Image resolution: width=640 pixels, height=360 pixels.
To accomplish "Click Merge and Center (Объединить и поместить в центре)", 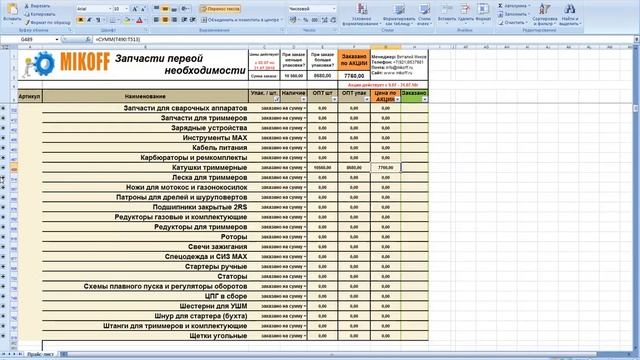I will click(x=241, y=20).
